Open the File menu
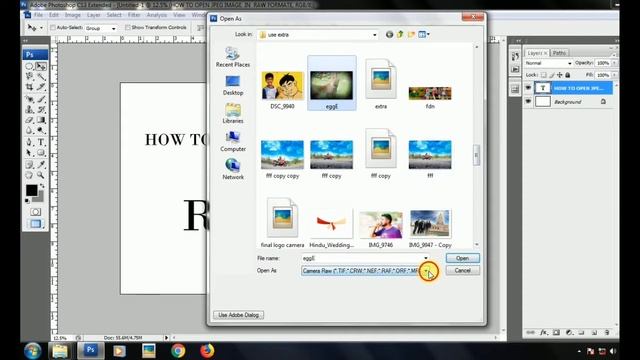Image resolution: width=640 pixels, height=360 pixels. (38, 15)
